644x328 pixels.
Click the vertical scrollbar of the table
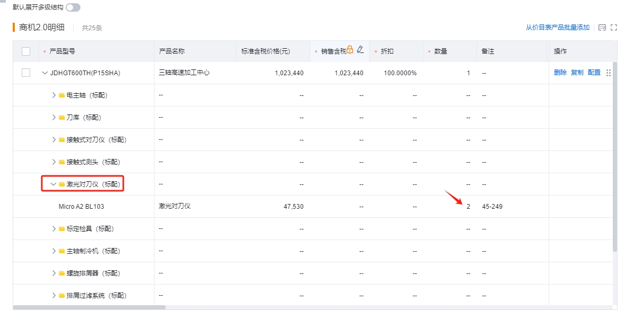click(x=614, y=157)
